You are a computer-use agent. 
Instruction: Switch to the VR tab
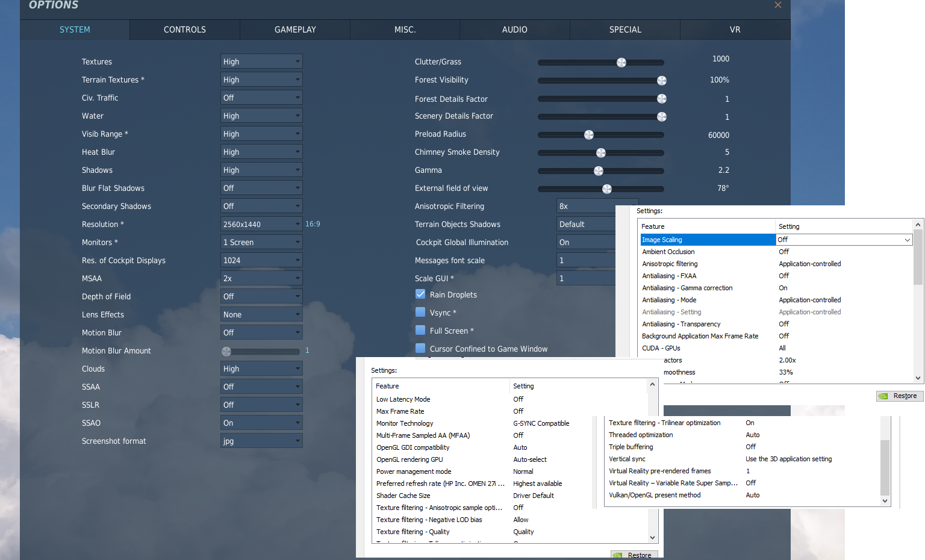coord(735,30)
